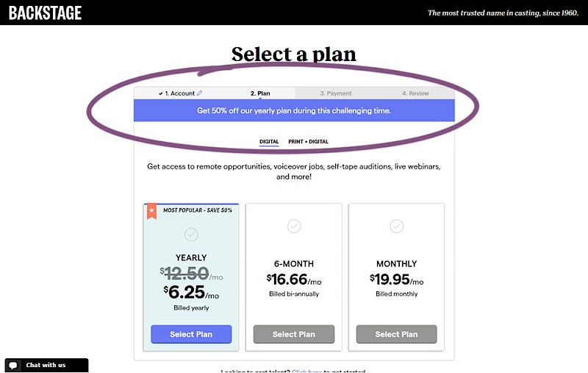
Task: Click the $6.25/mo discounted yearly price
Action: pos(191,292)
